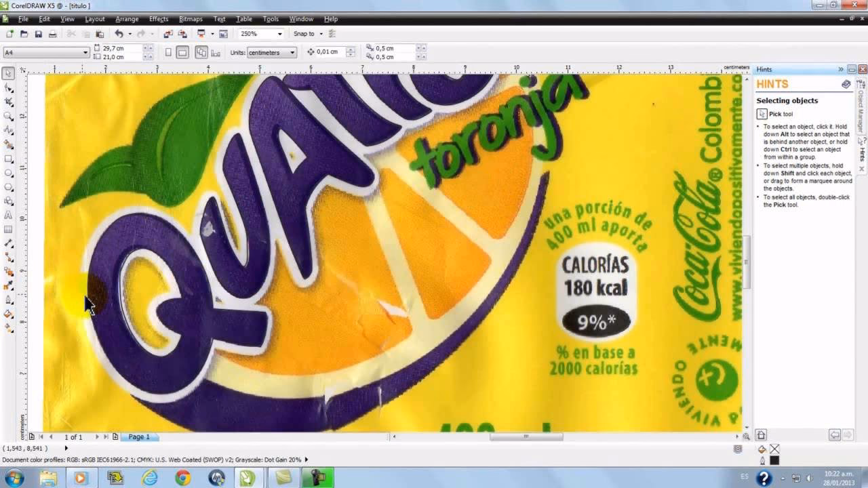Click the Page 1 tab at bottom
This screenshot has width=868, height=488.
(x=138, y=436)
